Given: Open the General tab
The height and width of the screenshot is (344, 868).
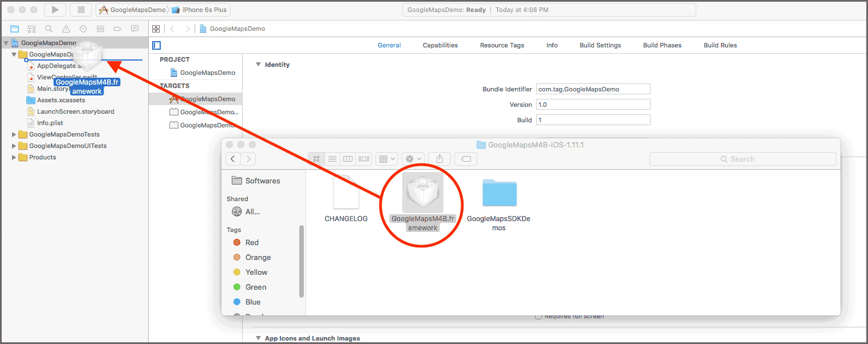Looking at the screenshot, I should [x=389, y=45].
